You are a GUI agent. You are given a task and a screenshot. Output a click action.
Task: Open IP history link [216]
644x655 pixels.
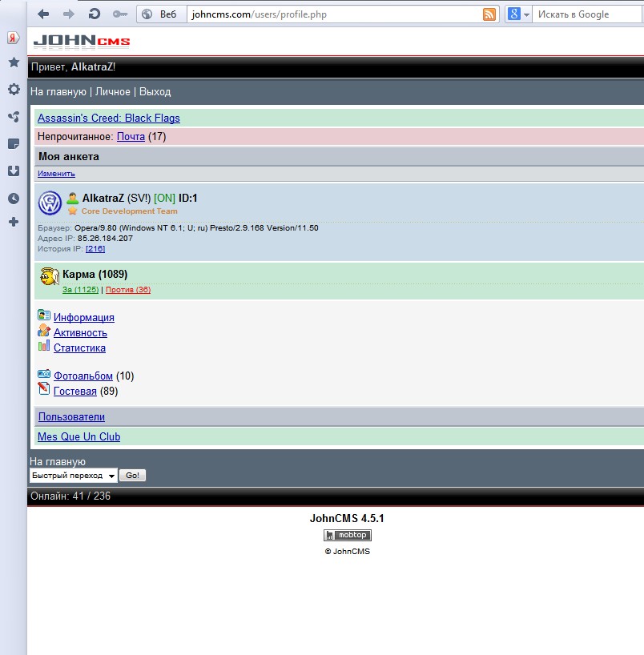tap(95, 248)
